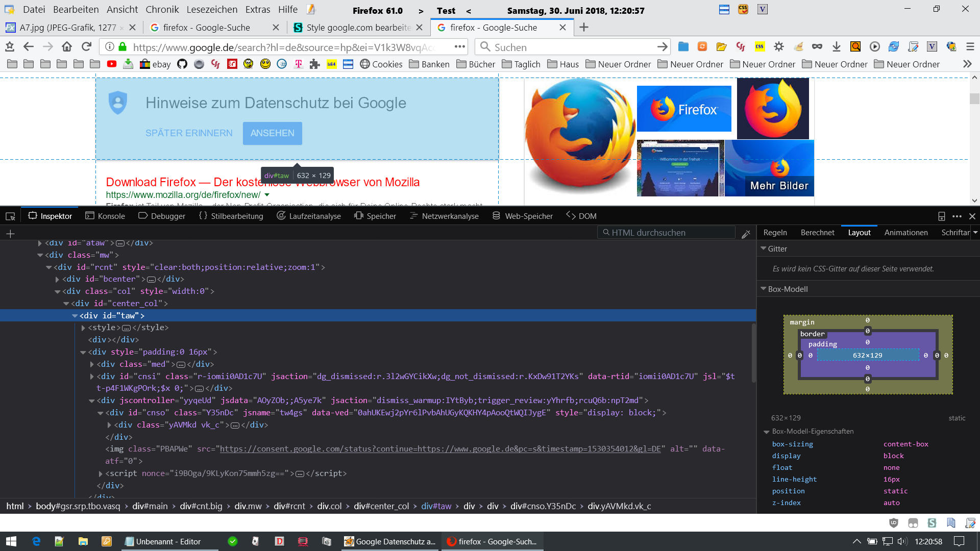Image resolution: width=980 pixels, height=551 pixels.
Task: Open YouTube bookmark icon in bookmarks bar
Action: coord(111,64)
